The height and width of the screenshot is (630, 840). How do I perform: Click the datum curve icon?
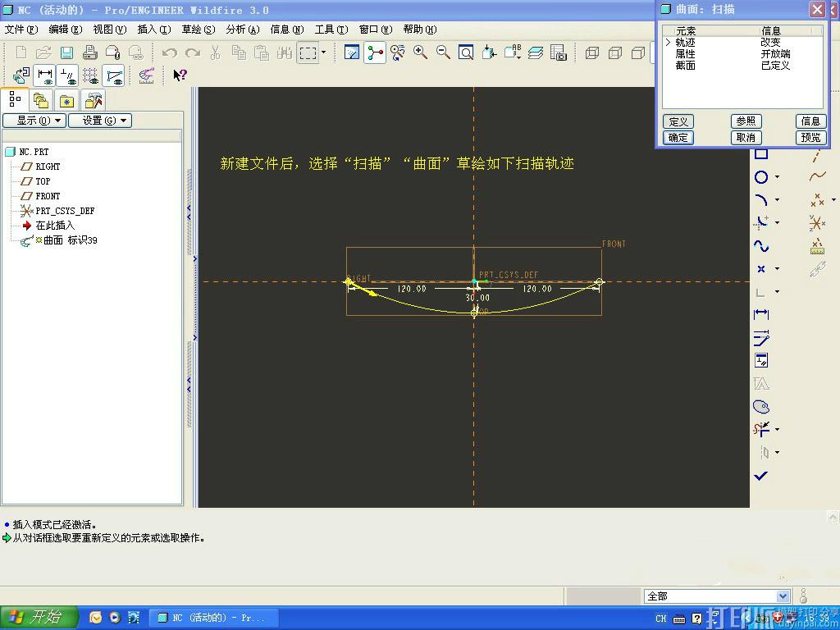point(818,177)
